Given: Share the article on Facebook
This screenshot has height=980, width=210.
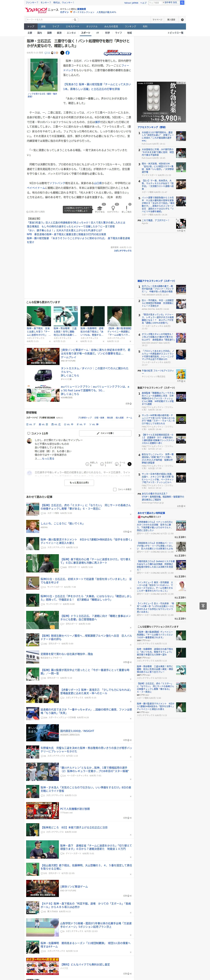Looking at the screenshot, I should click(x=67, y=53).
